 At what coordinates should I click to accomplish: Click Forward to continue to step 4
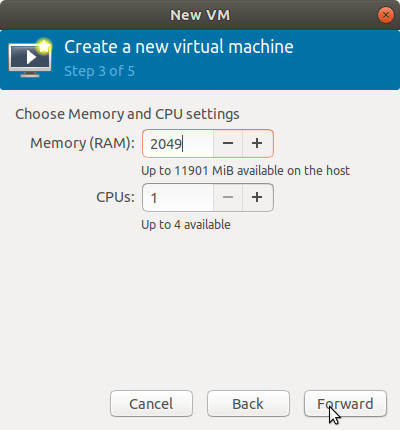(345, 404)
